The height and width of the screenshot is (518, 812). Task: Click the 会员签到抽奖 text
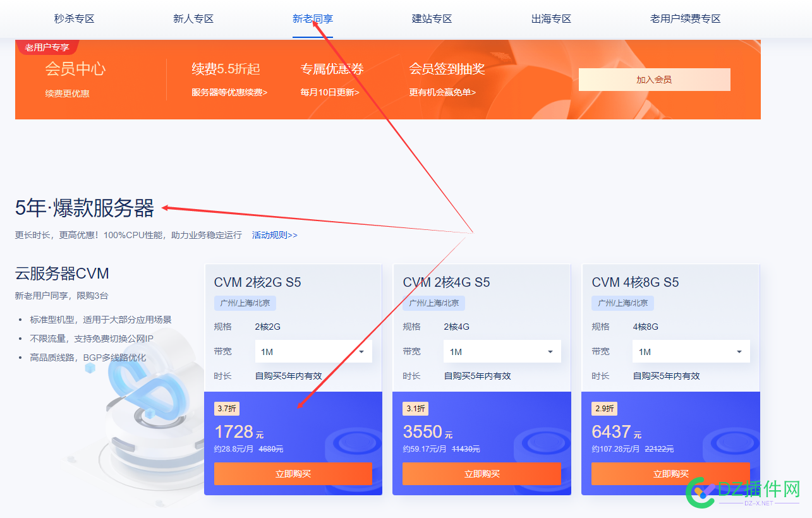447,69
